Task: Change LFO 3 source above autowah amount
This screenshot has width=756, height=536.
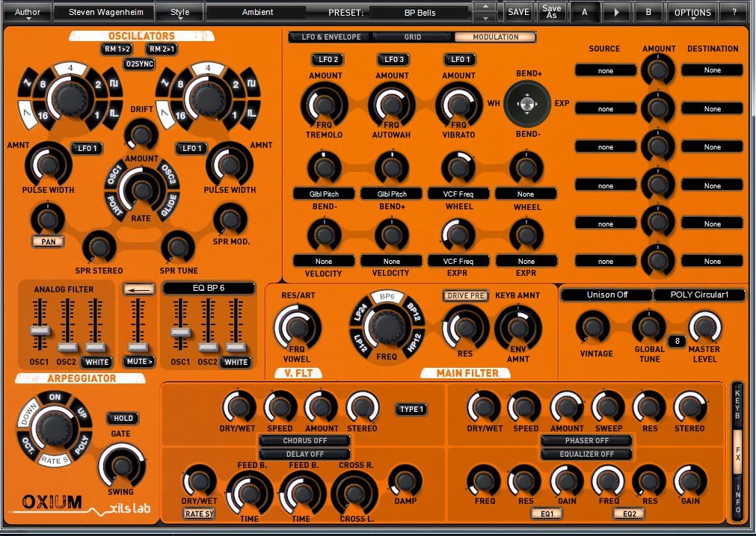Action: [x=394, y=59]
